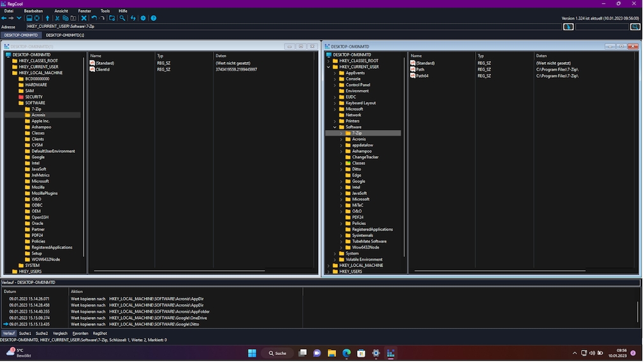Click the copy icon in the toolbar

click(x=66, y=18)
